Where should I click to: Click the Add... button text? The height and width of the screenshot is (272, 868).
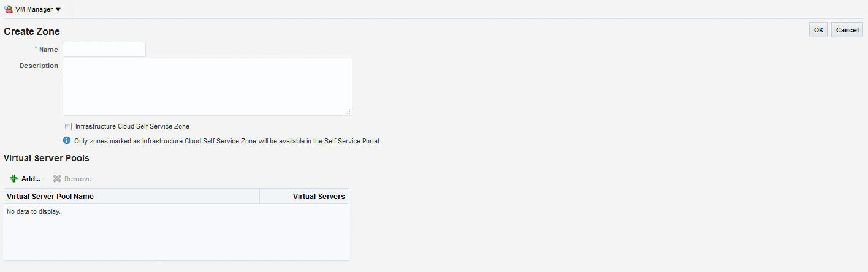click(31, 179)
